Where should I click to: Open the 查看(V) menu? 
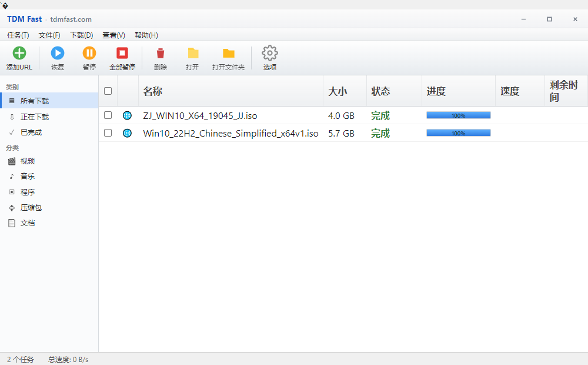tap(113, 35)
